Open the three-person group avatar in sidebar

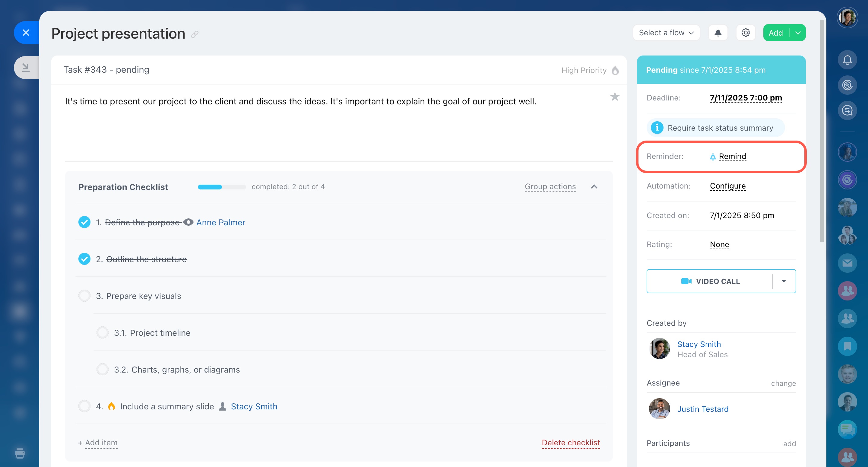pyautogui.click(x=847, y=235)
